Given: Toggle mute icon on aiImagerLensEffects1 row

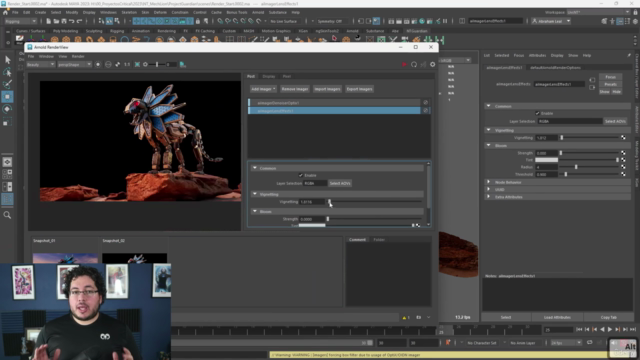Looking at the screenshot, I should (x=425, y=110).
